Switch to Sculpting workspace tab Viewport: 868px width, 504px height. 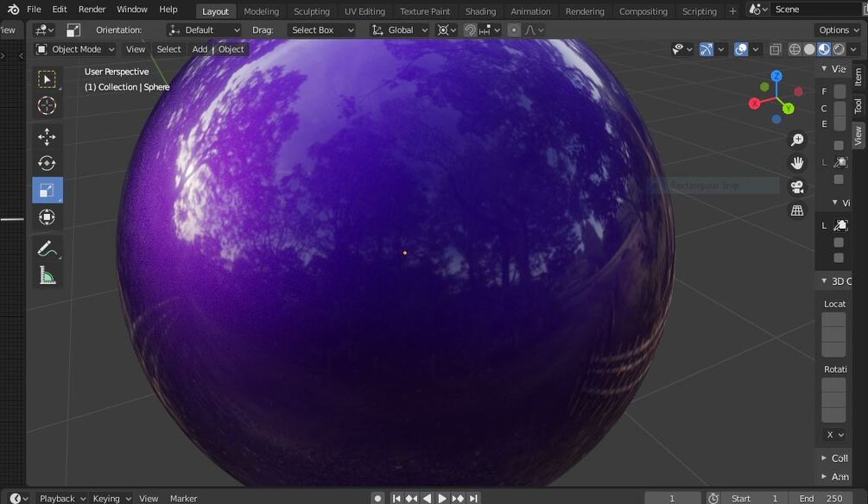click(x=312, y=11)
